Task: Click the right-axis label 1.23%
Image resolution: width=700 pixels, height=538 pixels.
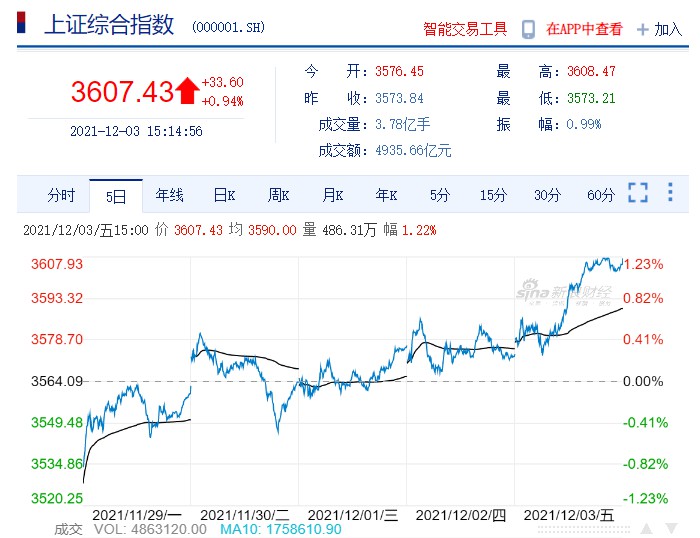Action: 643,264
